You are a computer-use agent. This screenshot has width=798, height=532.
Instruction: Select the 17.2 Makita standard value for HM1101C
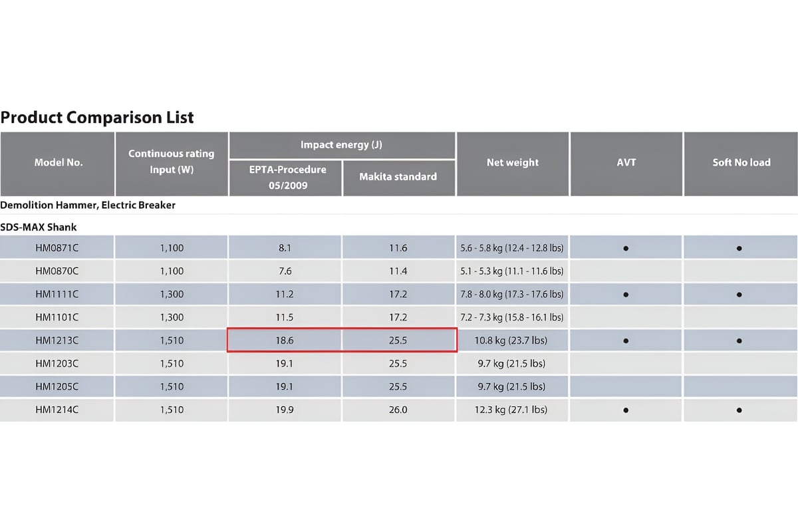coord(398,317)
